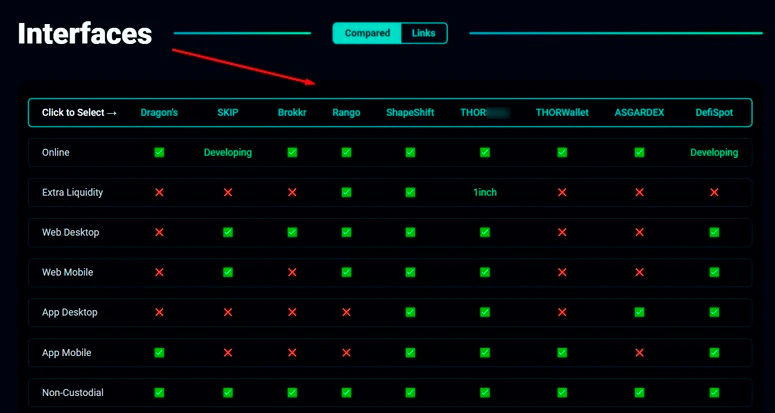Click the 1inch Extra Liquidity label
The height and width of the screenshot is (413, 775).
coord(485,193)
